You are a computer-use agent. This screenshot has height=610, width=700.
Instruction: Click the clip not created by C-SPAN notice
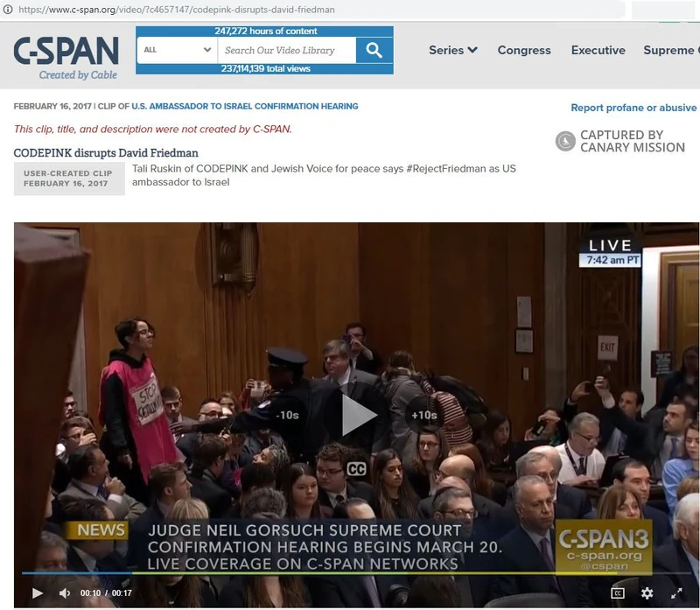[152, 129]
